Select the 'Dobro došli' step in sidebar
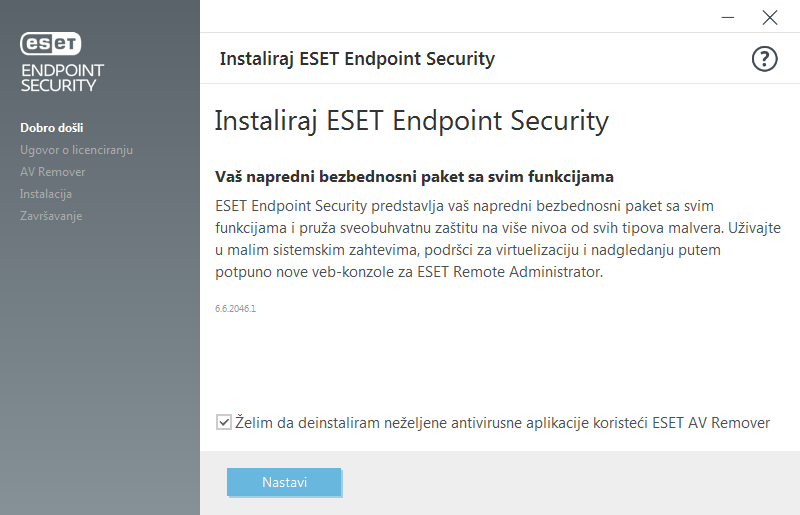Screen dimensions: 800x515 click(x=51, y=128)
